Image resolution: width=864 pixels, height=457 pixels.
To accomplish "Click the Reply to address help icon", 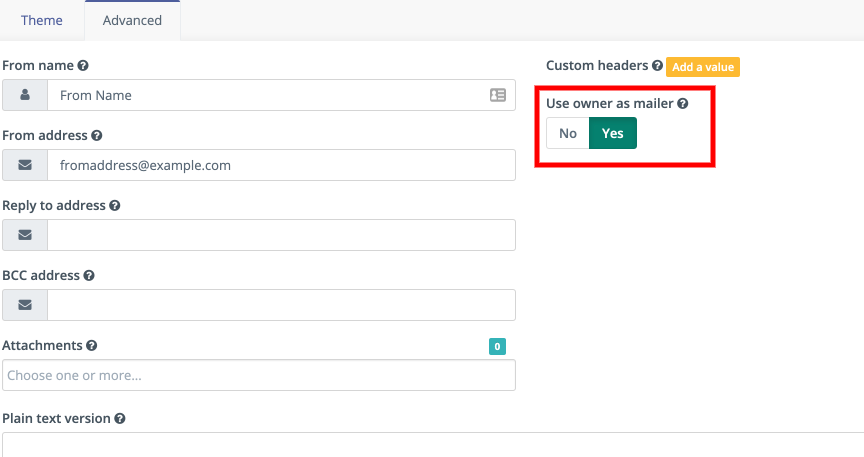I will pos(115,206).
